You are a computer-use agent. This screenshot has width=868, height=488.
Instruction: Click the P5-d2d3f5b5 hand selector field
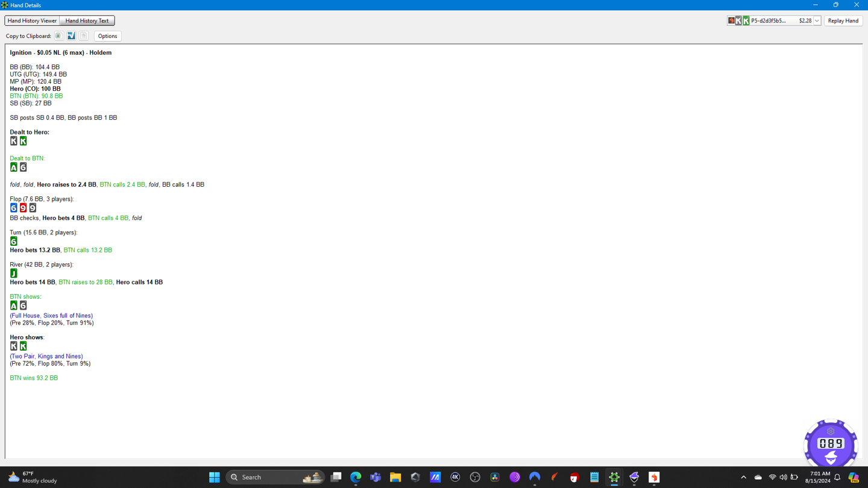pyautogui.click(x=770, y=20)
